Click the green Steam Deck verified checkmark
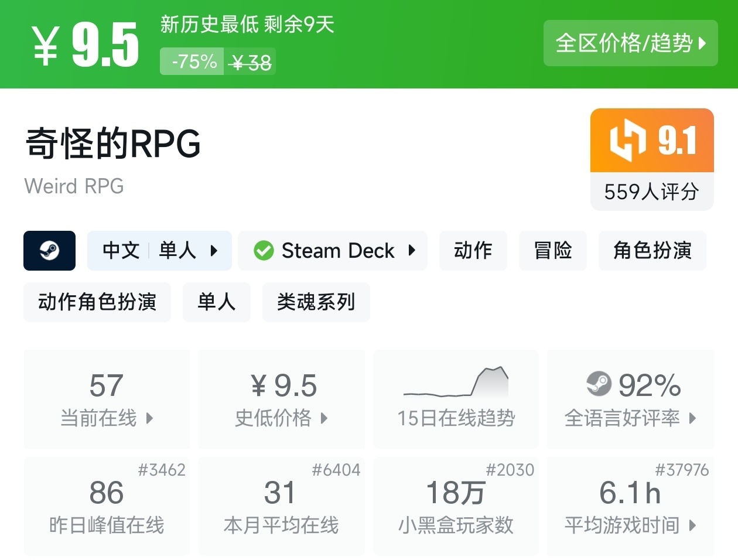738x560 pixels. 264,251
